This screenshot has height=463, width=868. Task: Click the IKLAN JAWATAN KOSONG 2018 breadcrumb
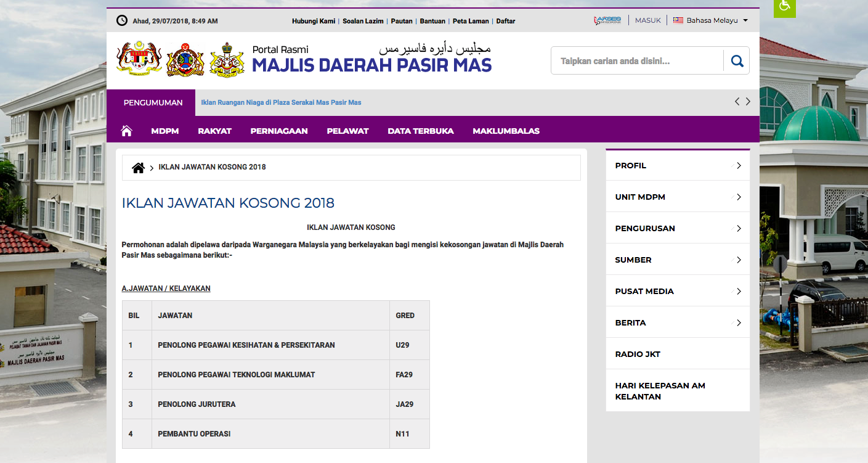point(212,167)
